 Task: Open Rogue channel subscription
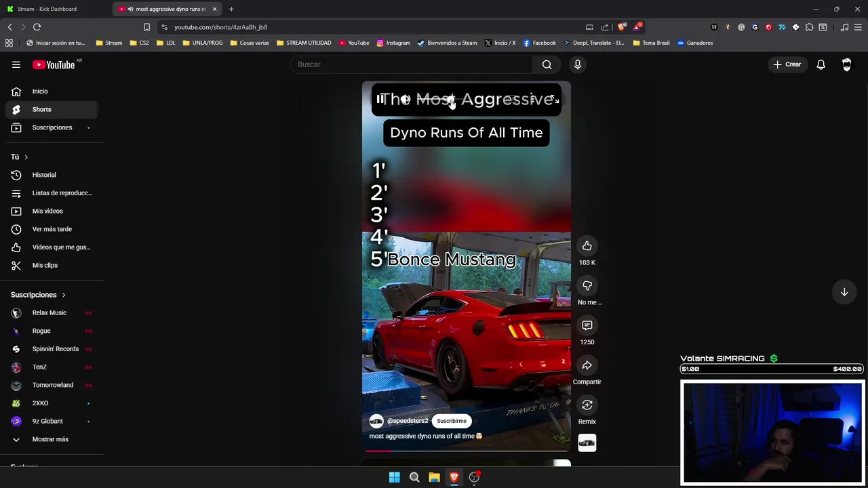(x=51, y=331)
